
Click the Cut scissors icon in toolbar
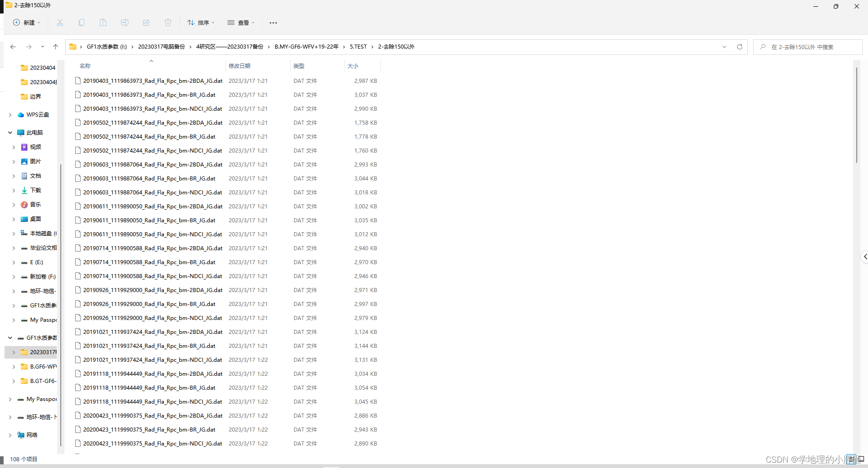(x=60, y=22)
